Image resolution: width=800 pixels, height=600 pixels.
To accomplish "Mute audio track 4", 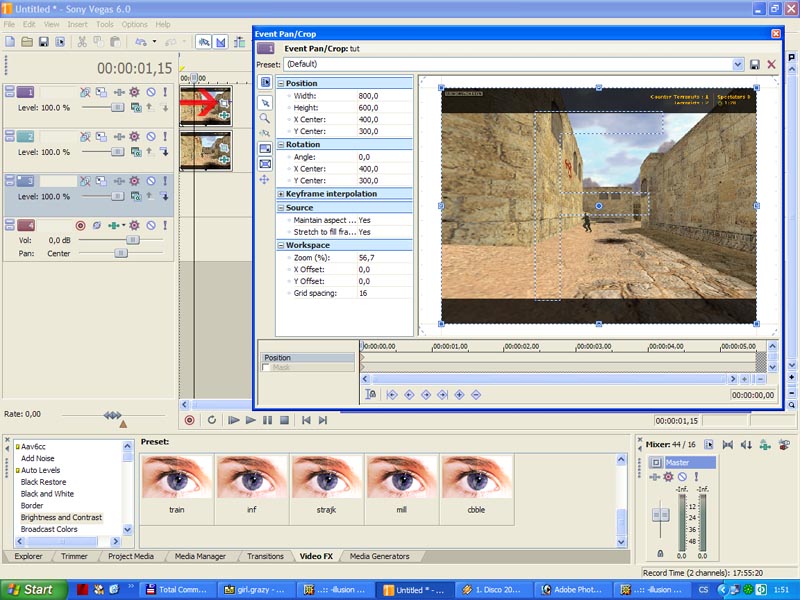I will 151,225.
